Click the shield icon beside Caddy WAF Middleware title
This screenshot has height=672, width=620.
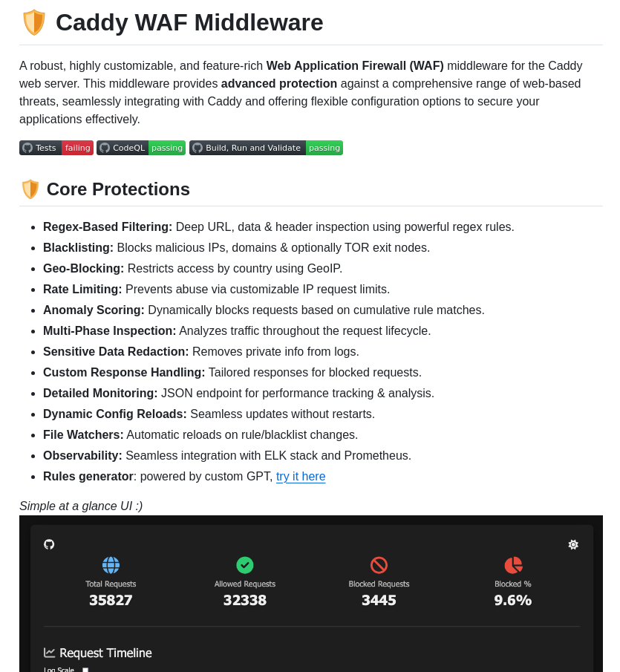[x=33, y=22]
